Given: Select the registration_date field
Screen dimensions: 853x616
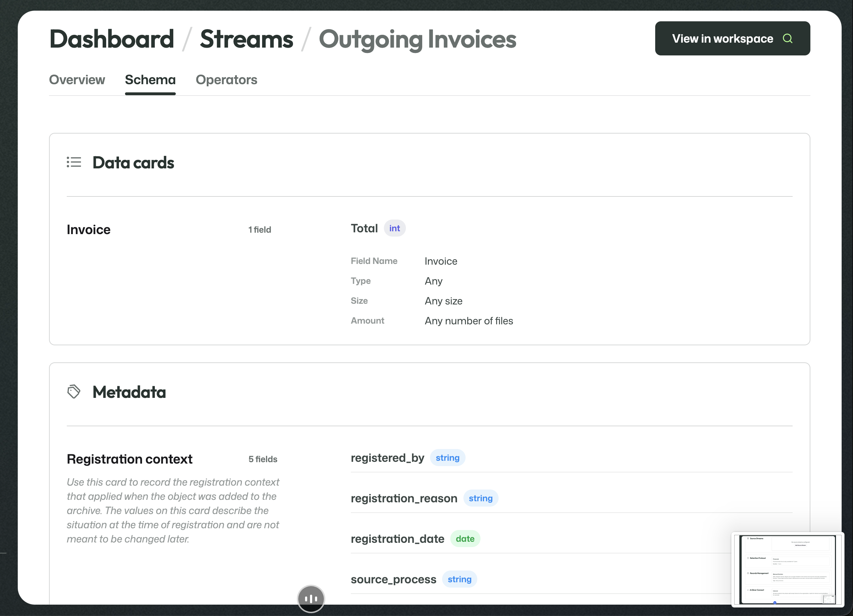Looking at the screenshot, I should click(397, 539).
